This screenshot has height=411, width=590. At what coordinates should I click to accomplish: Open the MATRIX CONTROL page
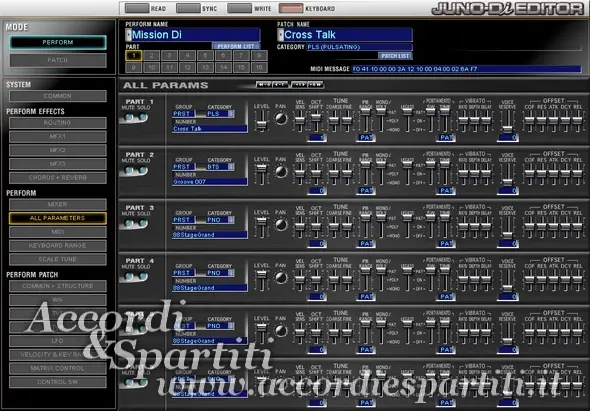(x=58, y=368)
